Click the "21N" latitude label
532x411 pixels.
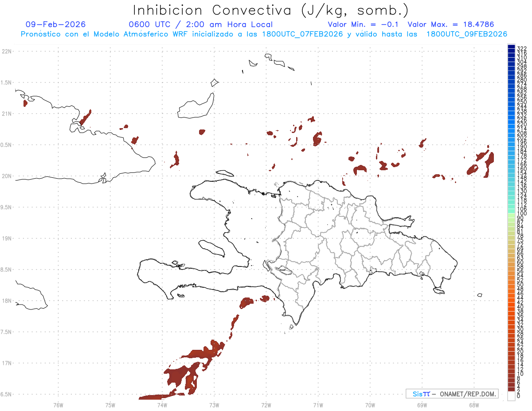point(6,114)
